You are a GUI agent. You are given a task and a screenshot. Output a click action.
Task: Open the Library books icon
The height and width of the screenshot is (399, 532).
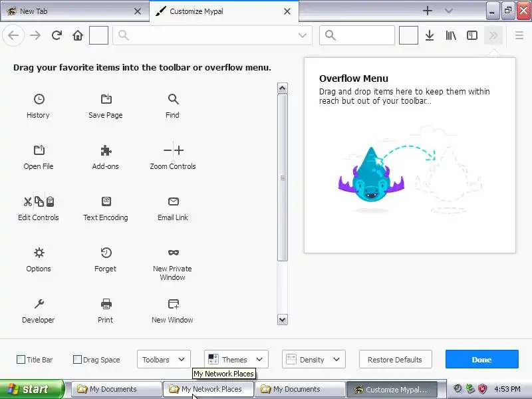[x=451, y=35]
